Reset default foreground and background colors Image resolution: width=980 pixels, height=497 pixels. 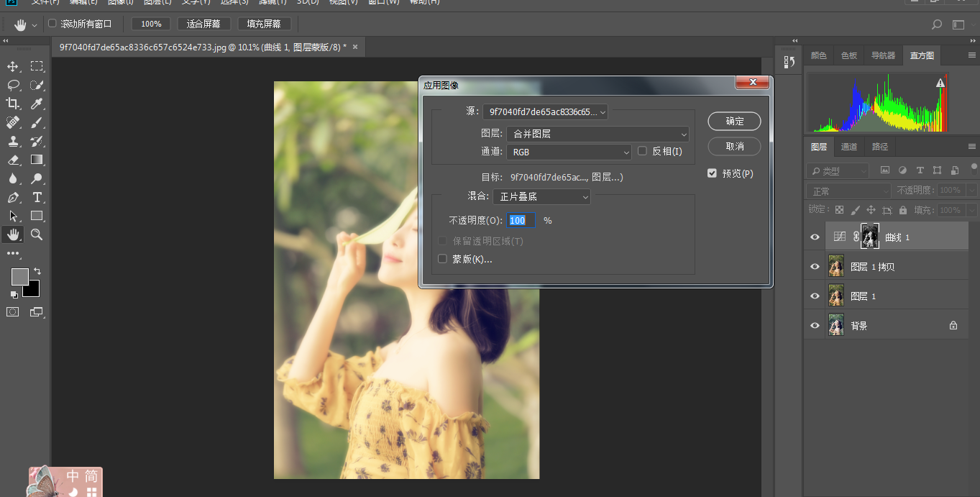(14, 294)
